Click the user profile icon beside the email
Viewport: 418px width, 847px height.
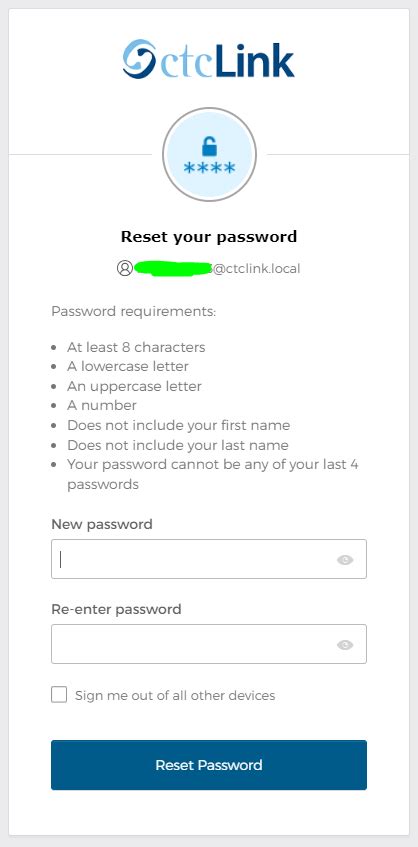coord(125,268)
